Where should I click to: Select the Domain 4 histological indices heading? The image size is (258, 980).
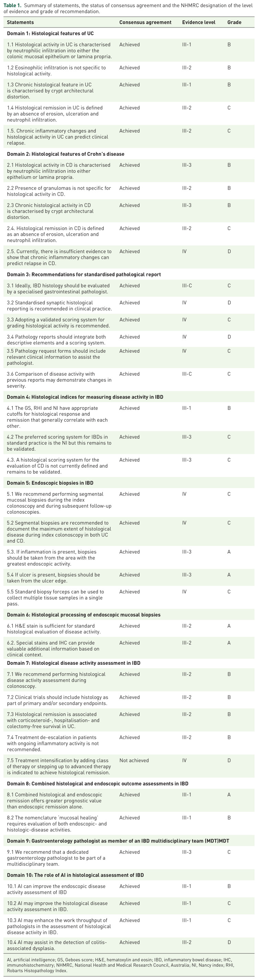point(85,397)
